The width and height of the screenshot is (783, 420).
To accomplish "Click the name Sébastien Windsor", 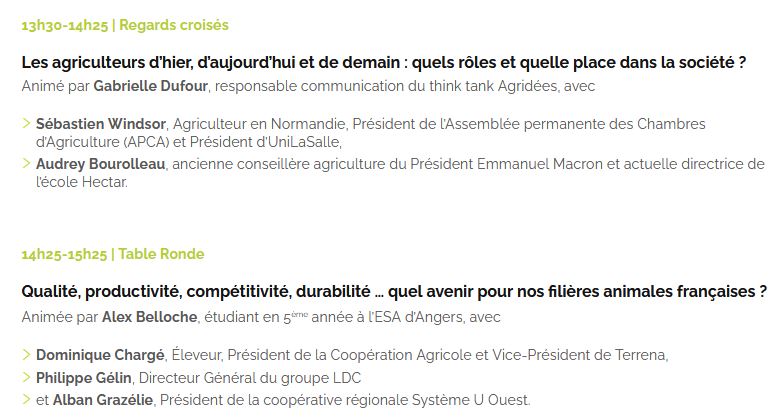I will [x=101, y=124].
